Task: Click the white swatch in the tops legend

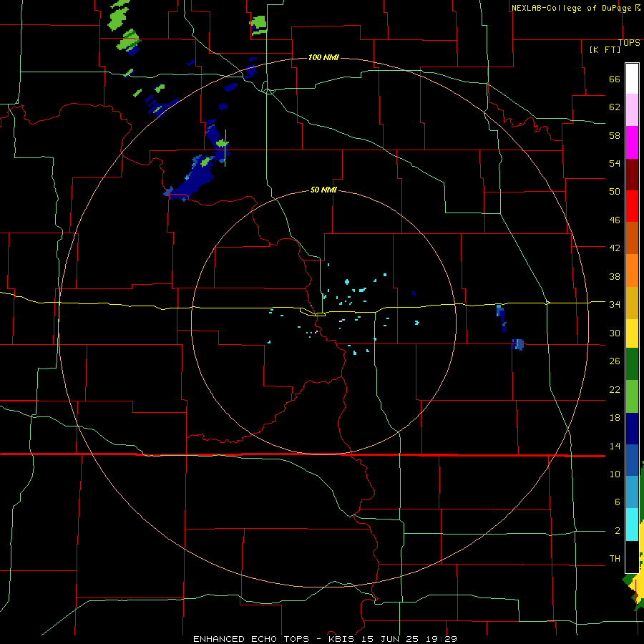Action: coord(632,79)
